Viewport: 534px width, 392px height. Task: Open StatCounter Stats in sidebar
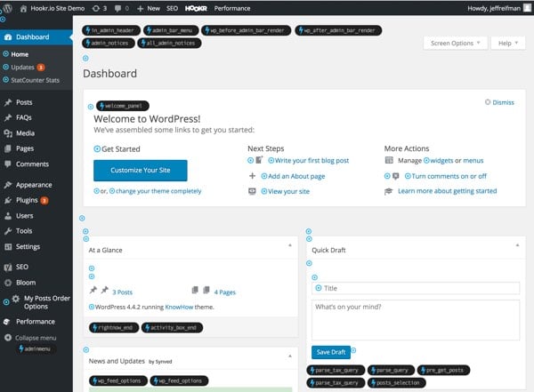pyautogui.click(x=35, y=80)
